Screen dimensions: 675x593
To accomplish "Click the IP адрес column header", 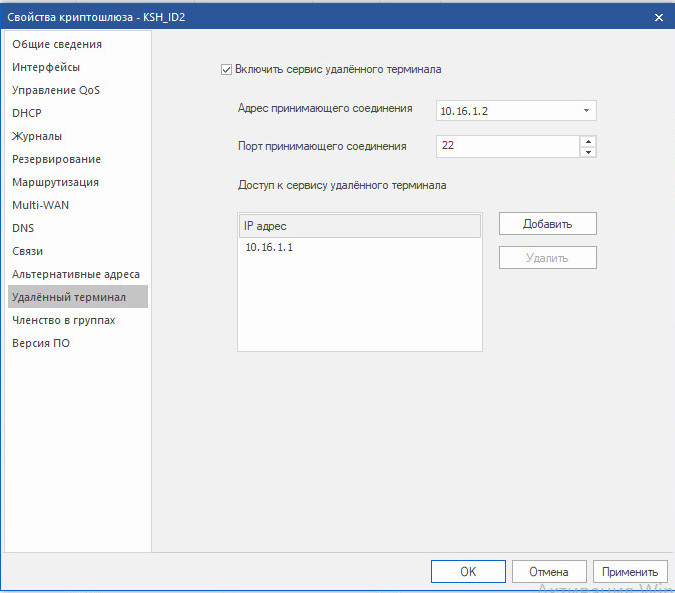I will [359, 226].
